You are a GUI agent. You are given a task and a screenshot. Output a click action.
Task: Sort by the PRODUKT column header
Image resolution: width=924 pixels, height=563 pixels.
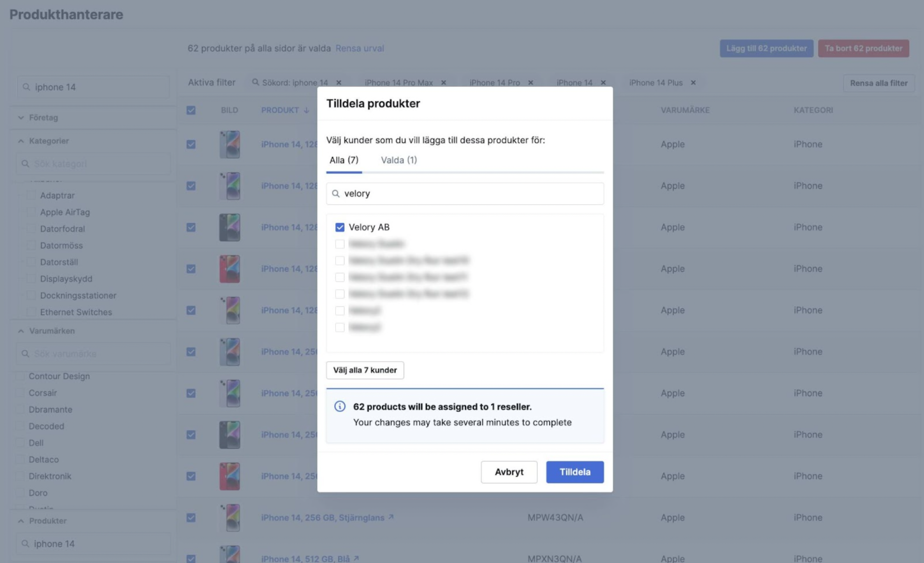coord(280,110)
